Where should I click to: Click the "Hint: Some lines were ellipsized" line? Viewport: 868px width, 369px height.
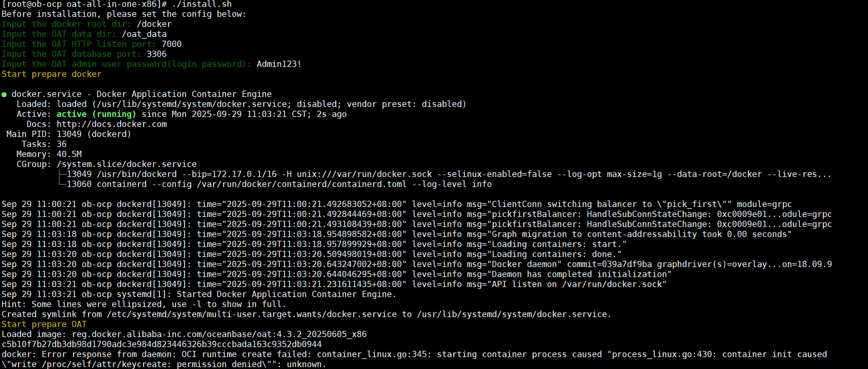[144, 304]
